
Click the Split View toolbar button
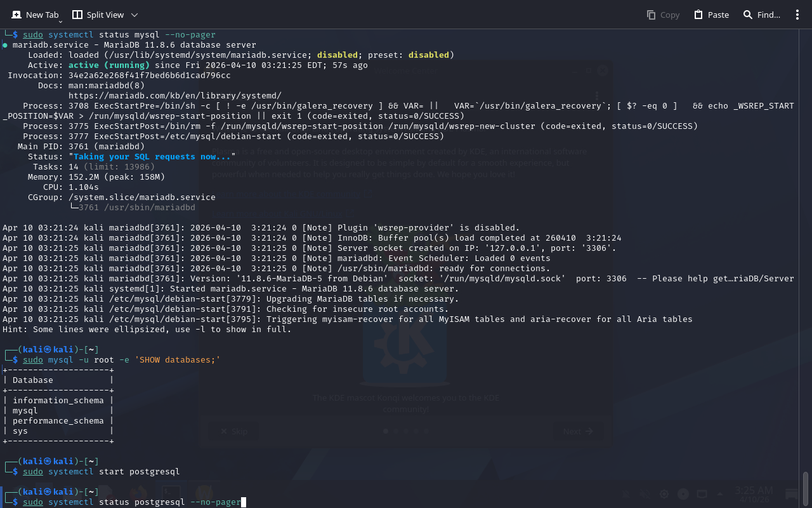pyautogui.click(x=98, y=15)
